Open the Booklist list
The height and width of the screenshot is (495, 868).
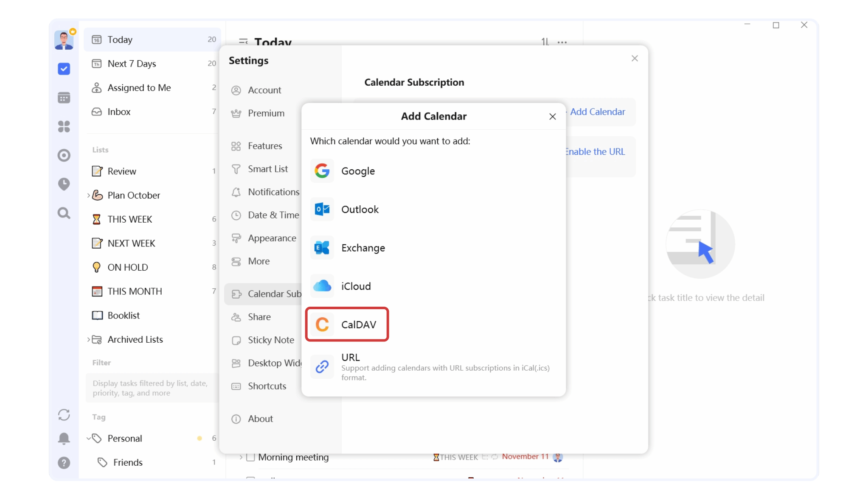click(152, 316)
